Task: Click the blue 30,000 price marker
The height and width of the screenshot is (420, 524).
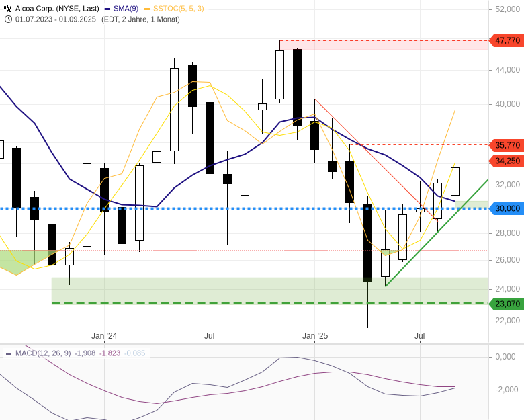Action: click(x=507, y=209)
